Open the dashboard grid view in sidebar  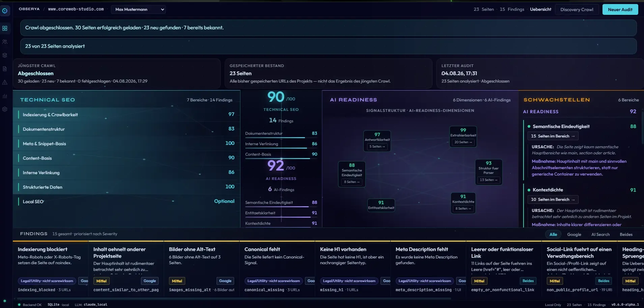click(5, 28)
